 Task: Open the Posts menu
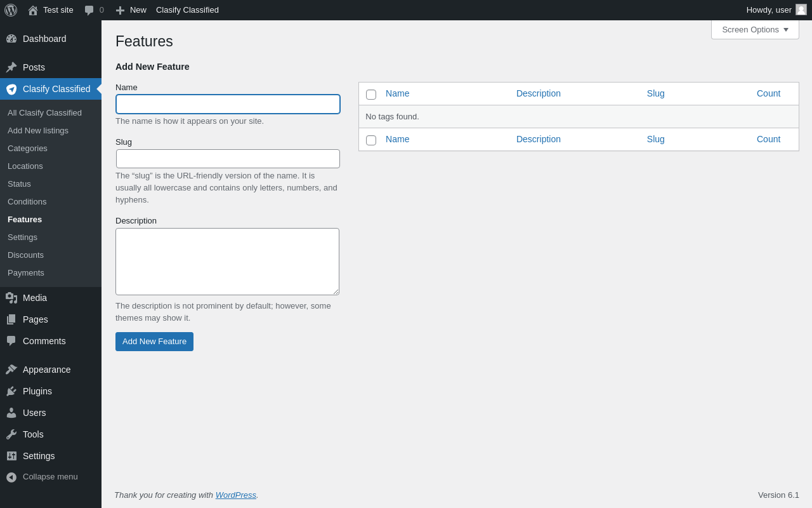coord(51,67)
